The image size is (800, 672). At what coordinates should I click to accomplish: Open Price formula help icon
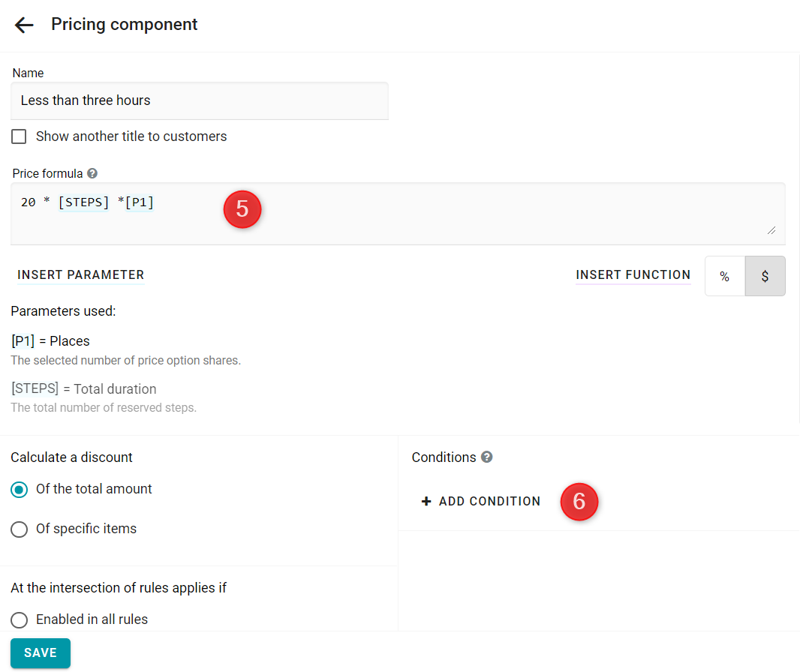(92, 173)
